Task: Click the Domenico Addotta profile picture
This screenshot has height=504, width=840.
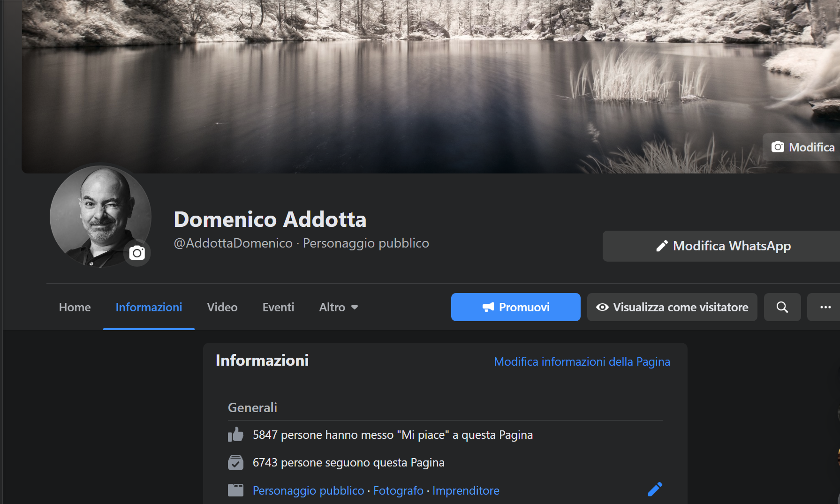Action: tap(100, 217)
